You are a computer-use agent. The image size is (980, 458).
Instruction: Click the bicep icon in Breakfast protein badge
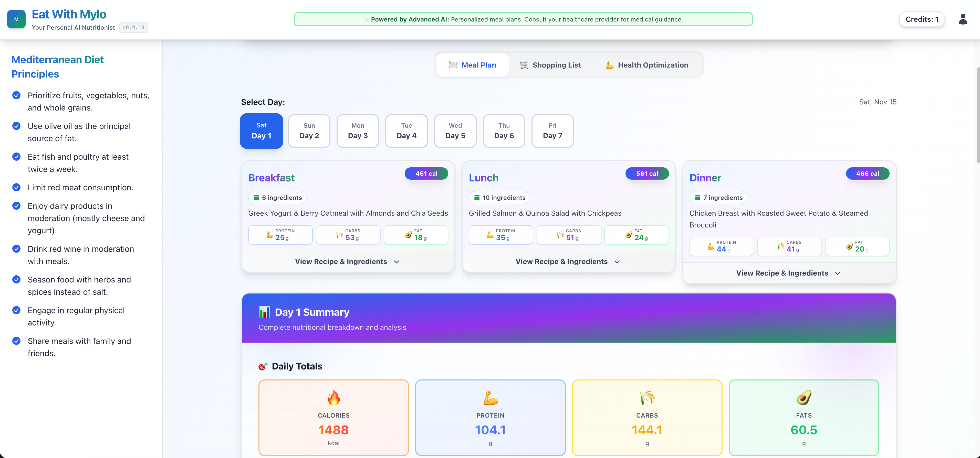click(269, 235)
